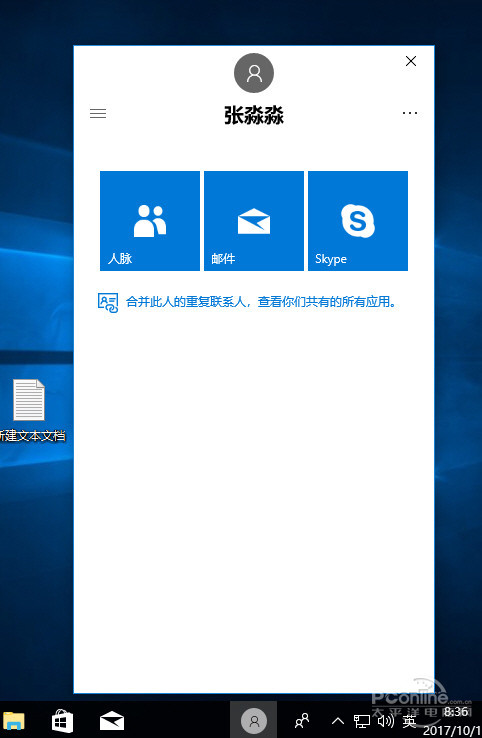This screenshot has height=738, width=482.
Task: Open the 邮件 Mail tile
Action: [x=254, y=221]
